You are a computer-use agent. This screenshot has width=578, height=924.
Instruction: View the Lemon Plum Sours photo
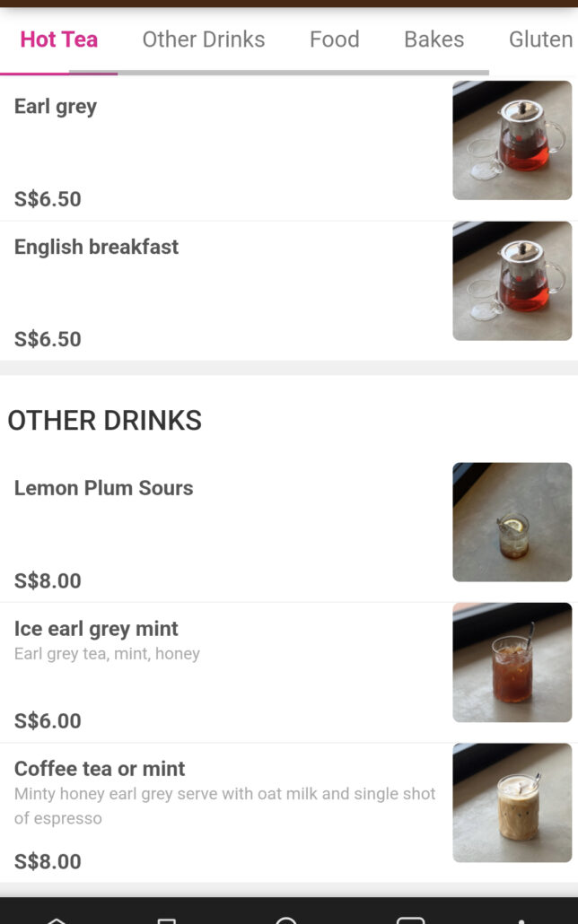(512, 522)
